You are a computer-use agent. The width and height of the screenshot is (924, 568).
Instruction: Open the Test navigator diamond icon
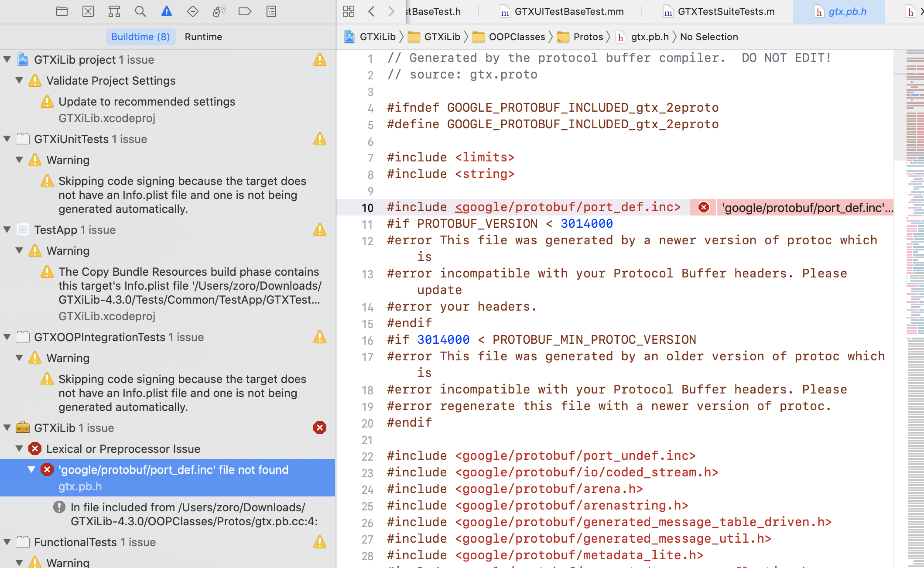pyautogui.click(x=192, y=12)
